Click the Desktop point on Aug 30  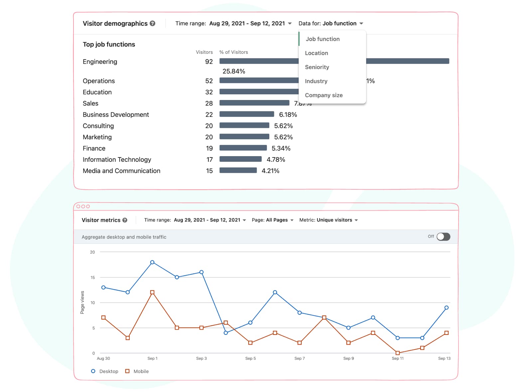point(103,287)
